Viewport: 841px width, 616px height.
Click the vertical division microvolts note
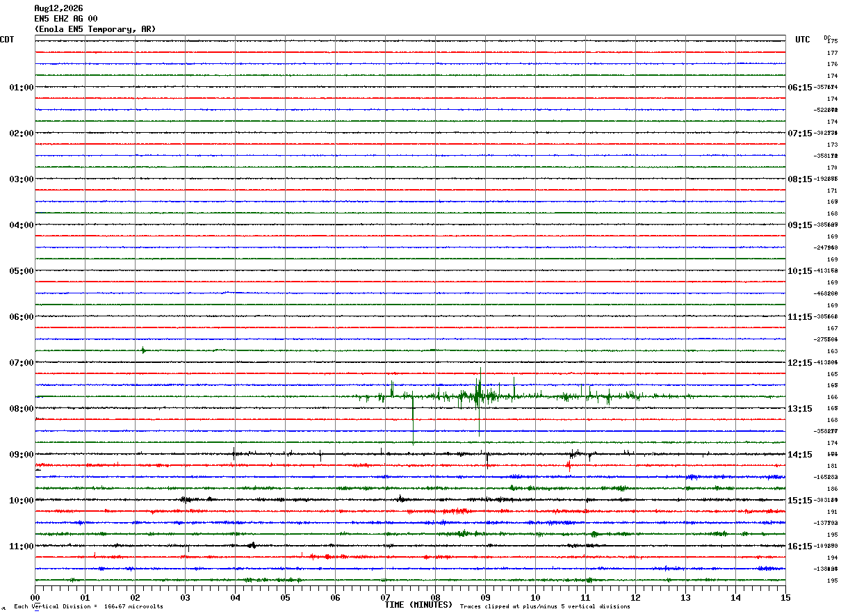[x=88, y=606]
